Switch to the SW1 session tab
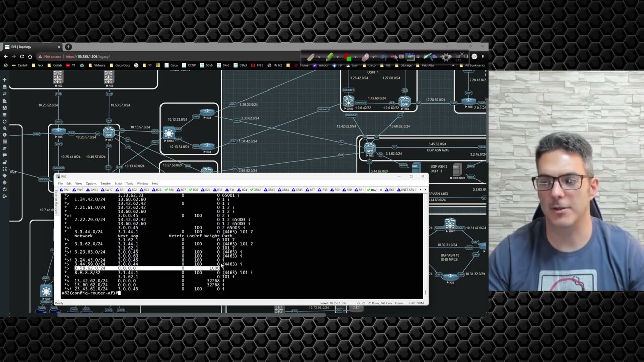This screenshot has width=644, height=362. (65, 190)
